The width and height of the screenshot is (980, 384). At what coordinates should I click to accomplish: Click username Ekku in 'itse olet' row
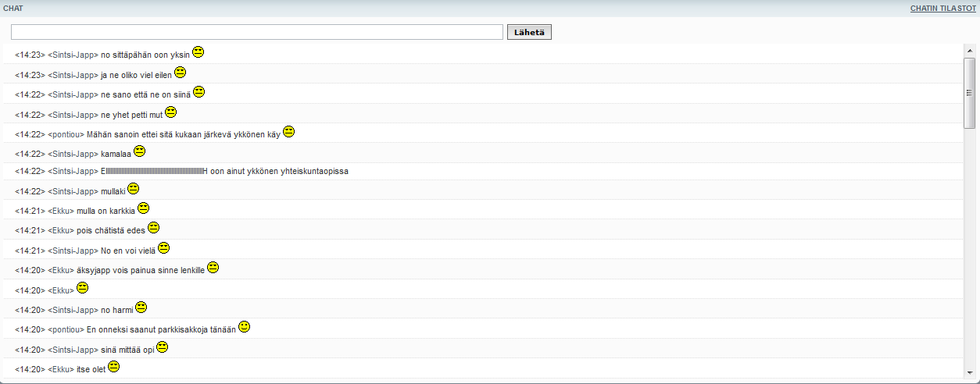click(61, 370)
